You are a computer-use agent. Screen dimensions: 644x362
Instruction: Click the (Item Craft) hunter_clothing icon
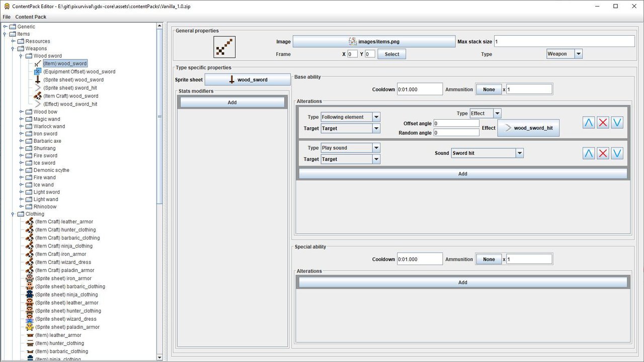pyautogui.click(x=30, y=230)
